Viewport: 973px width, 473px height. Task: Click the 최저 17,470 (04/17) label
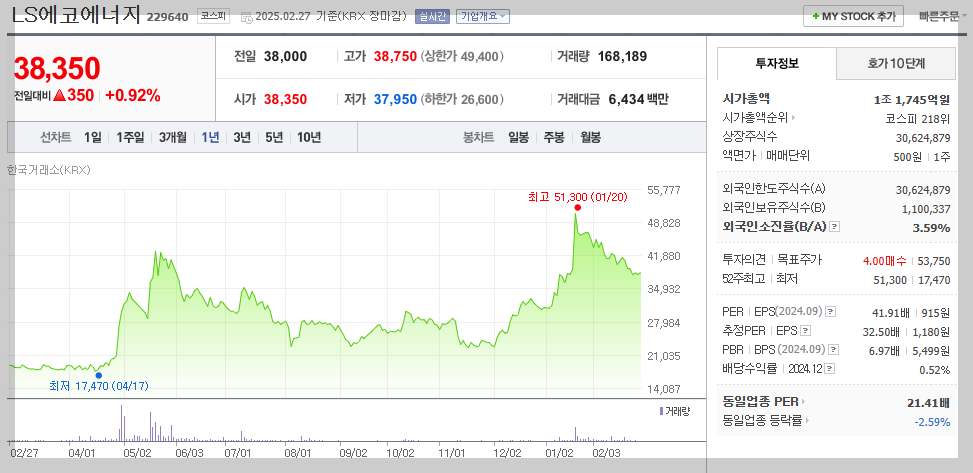99,386
